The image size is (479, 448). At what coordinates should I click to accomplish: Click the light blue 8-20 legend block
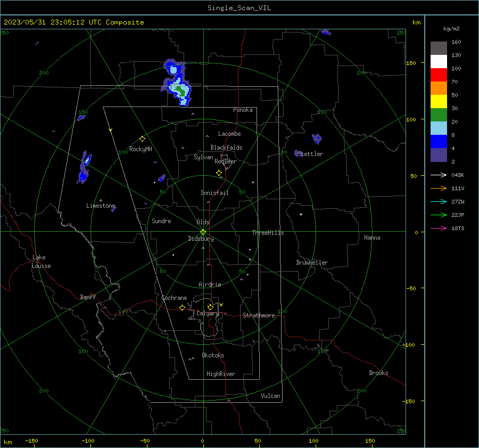tap(439, 128)
